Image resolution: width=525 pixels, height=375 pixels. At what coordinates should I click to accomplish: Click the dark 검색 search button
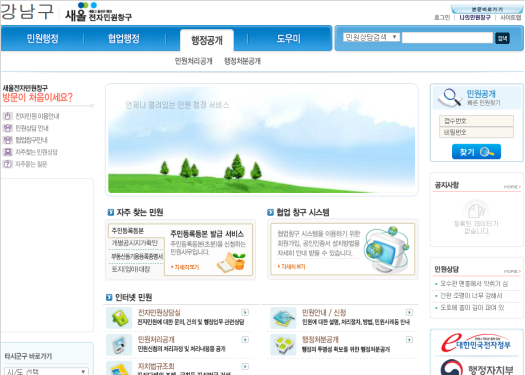pos(502,38)
